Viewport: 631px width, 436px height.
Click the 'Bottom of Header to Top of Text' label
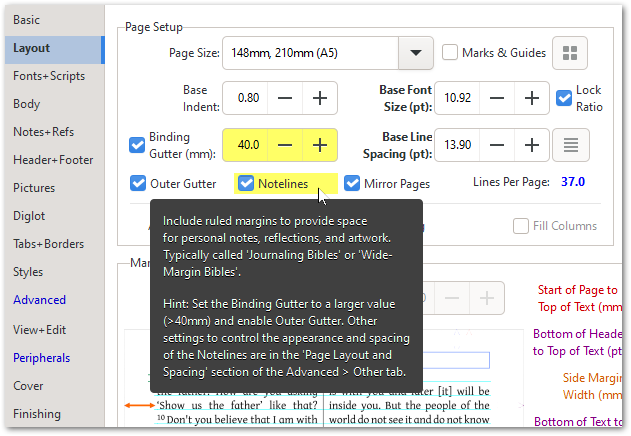pyautogui.click(x=577, y=343)
